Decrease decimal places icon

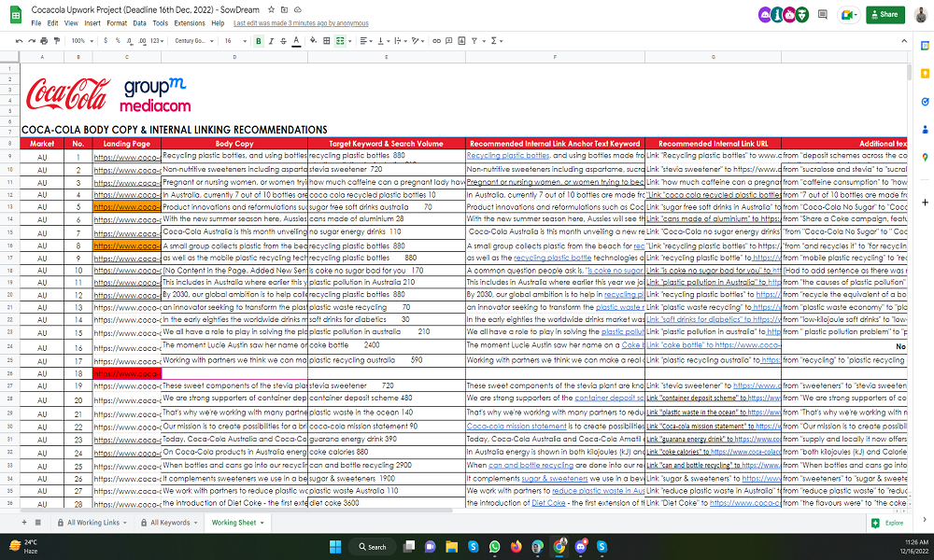[x=130, y=41]
